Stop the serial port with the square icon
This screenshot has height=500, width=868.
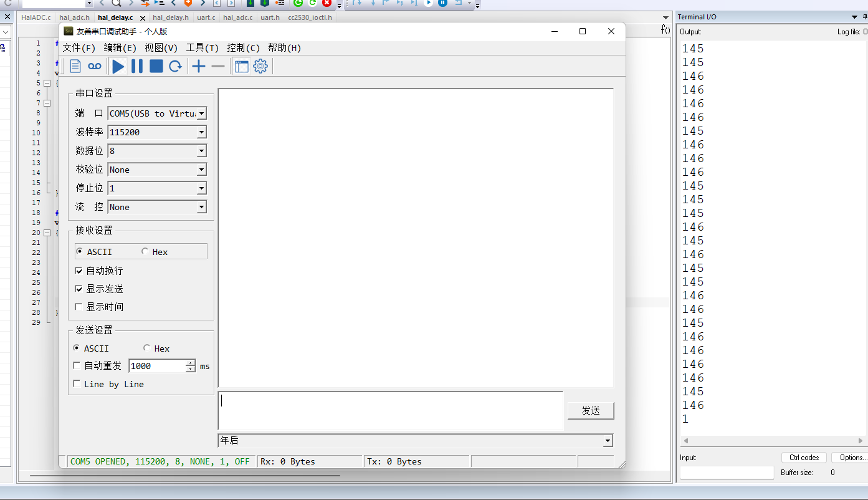(156, 66)
